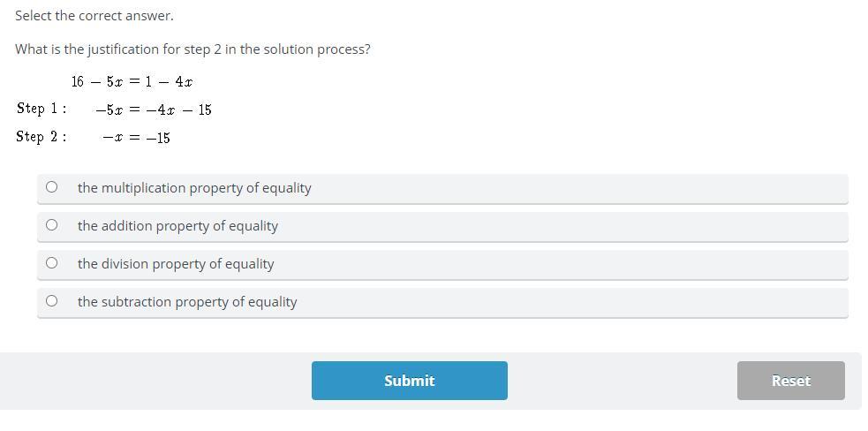This screenshot has width=868, height=431.
Task: Click the Step 2 equation −x = −15
Action: (x=136, y=138)
